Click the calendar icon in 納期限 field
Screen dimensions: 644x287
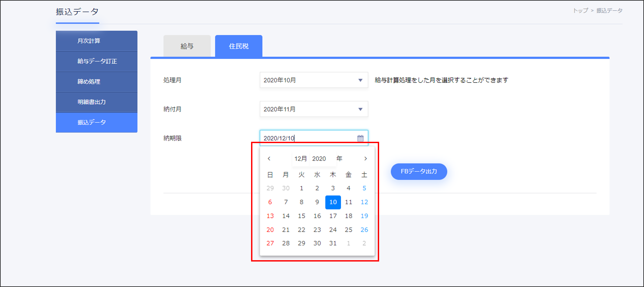point(360,138)
